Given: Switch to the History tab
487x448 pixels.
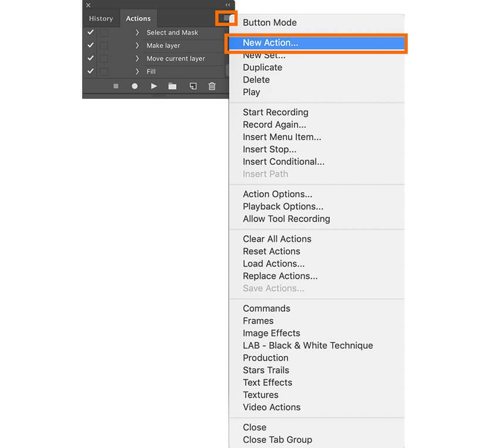Looking at the screenshot, I should click(101, 19).
